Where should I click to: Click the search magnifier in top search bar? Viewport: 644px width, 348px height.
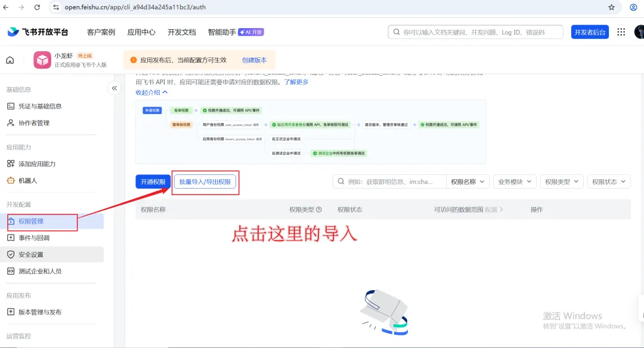tap(397, 32)
